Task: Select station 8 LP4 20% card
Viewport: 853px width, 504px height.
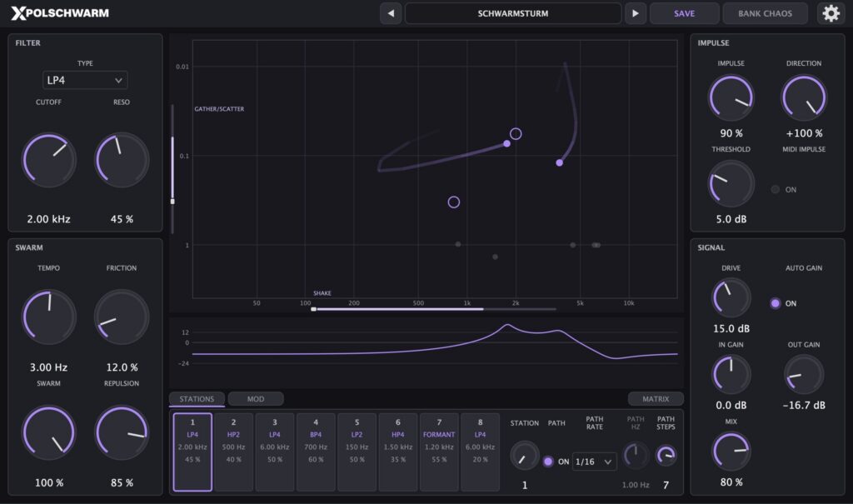Action: [x=480, y=452]
